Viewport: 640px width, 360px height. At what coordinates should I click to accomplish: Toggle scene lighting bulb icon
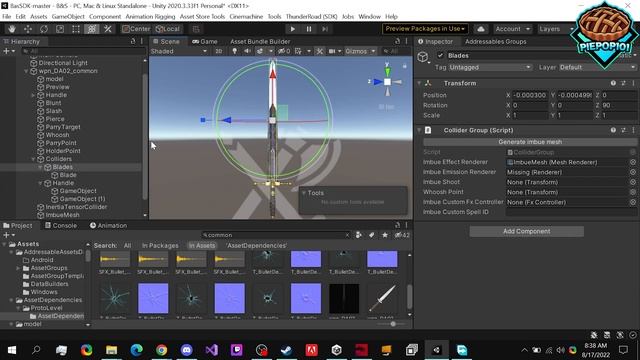point(234,51)
